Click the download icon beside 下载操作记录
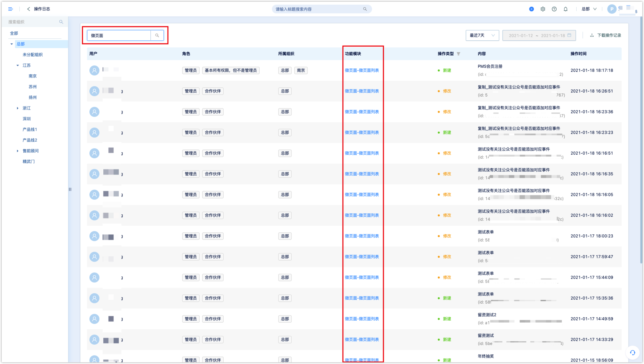This screenshot has width=644, height=364. [591, 35]
